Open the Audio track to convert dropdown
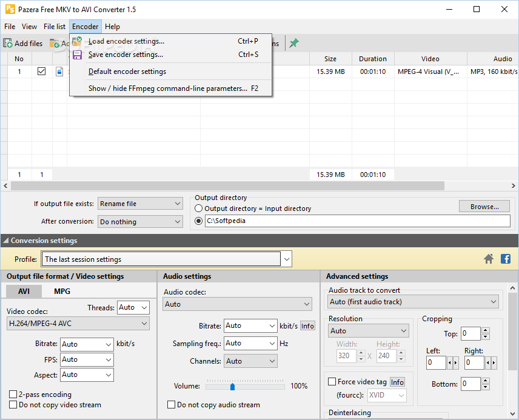 414,302
